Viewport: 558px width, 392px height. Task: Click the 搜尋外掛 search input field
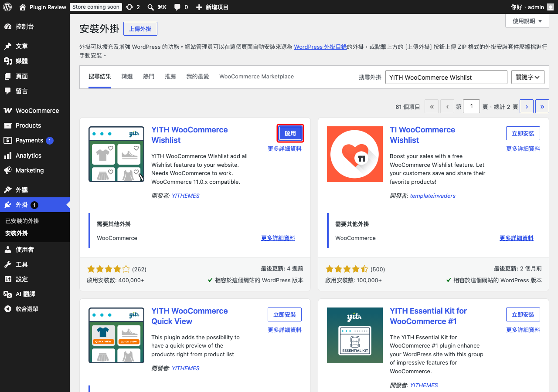pyautogui.click(x=446, y=77)
